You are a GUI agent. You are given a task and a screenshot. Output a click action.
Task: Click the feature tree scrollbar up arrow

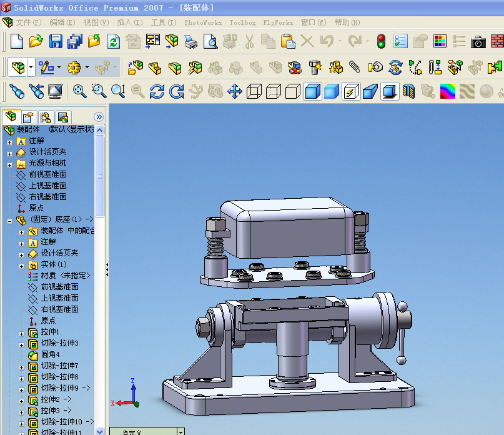coord(100,130)
